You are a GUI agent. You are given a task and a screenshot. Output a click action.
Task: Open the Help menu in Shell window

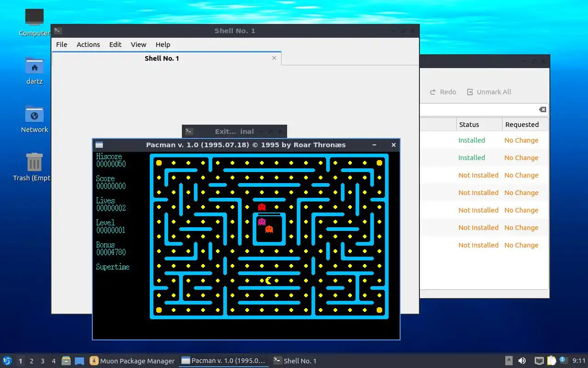click(163, 45)
